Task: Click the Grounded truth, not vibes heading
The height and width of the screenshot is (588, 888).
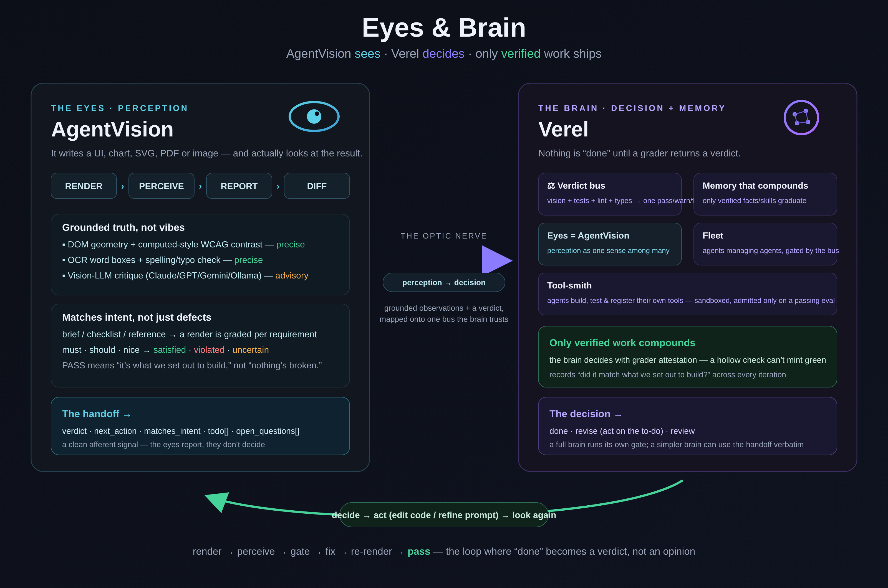Action: (x=123, y=227)
